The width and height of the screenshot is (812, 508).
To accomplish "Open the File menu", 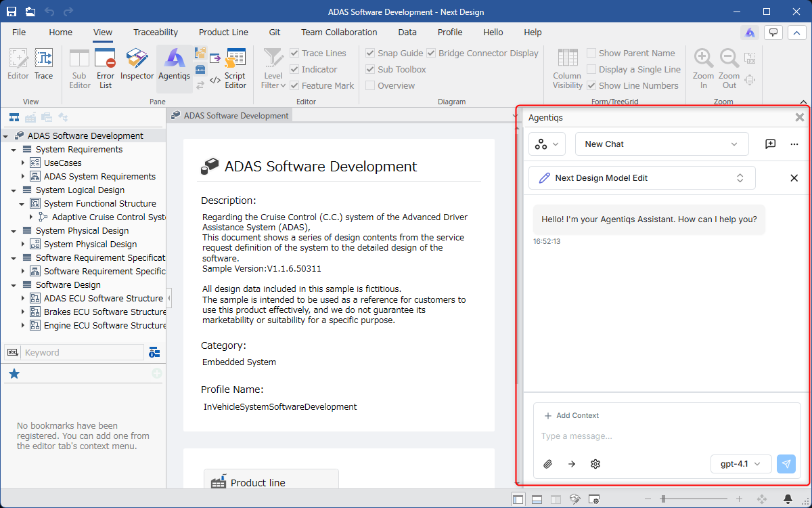I will (19, 32).
